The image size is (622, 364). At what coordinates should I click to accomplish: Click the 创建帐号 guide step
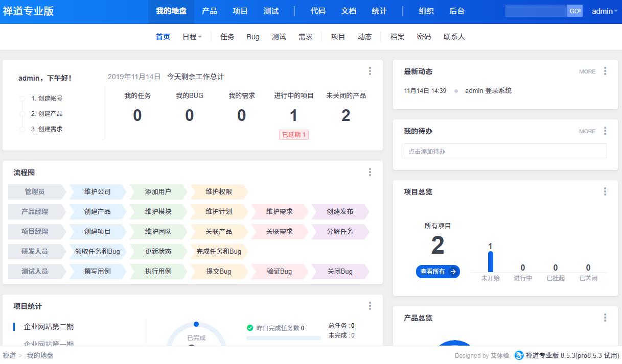point(47,99)
